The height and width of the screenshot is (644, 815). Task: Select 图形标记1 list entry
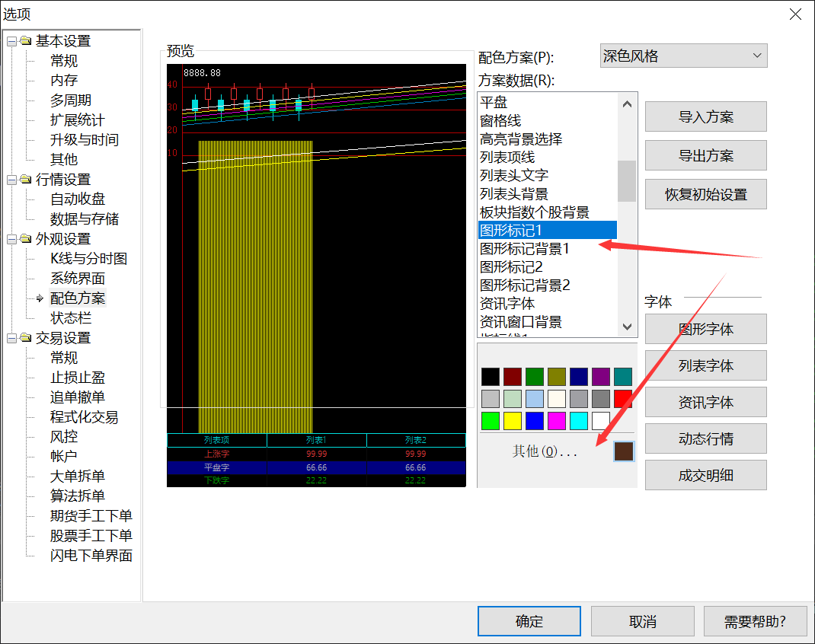point(548,230)
